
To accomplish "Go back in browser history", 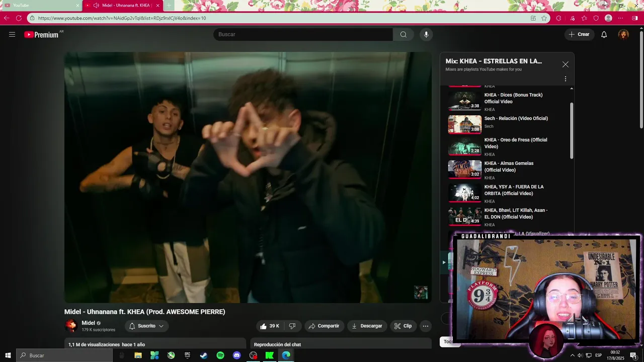I will point(7,18).
